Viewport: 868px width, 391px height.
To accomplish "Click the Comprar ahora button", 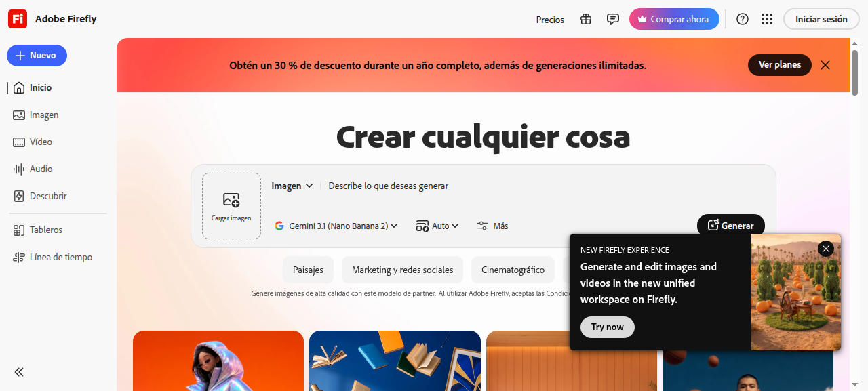I will (674, 19).
